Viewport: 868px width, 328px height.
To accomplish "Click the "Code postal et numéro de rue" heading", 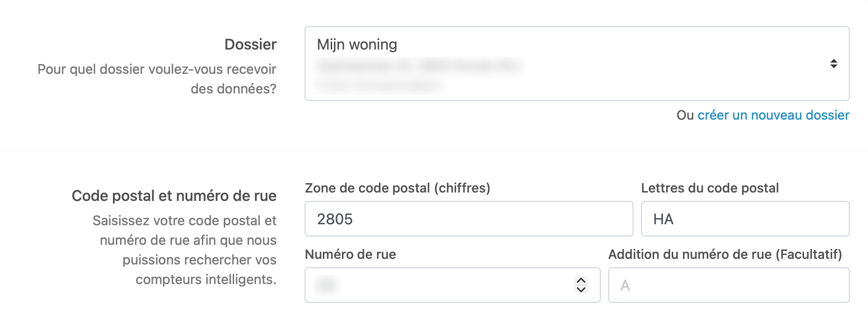I will click(174, 196).
